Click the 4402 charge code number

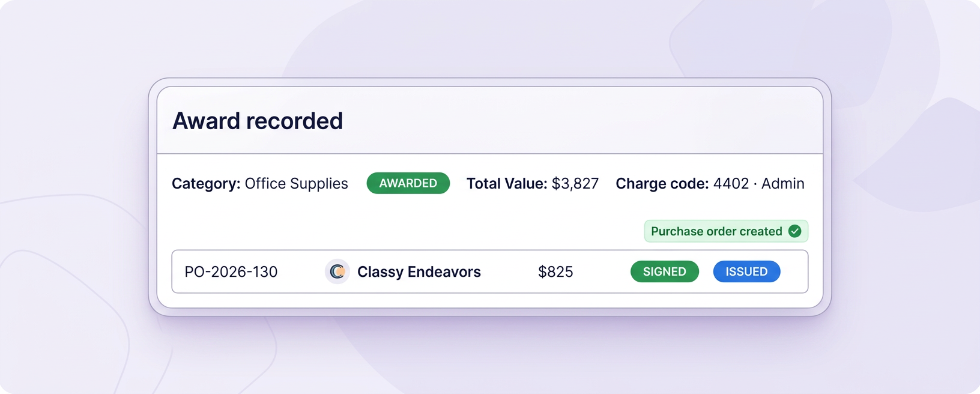(731, 183)
